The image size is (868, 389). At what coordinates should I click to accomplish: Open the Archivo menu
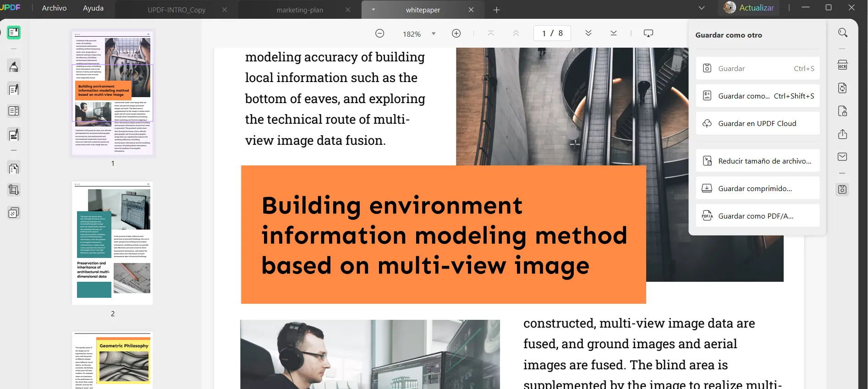click(54, 8)
